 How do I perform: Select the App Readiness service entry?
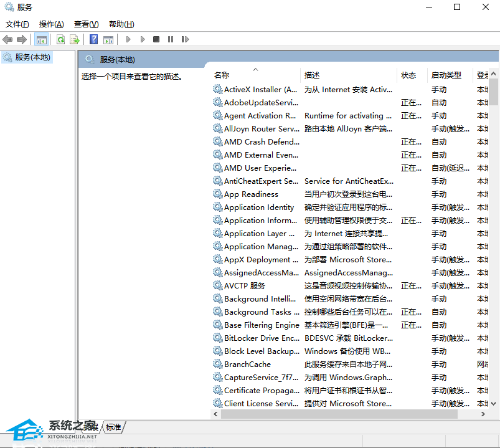(x=251, y=194)
